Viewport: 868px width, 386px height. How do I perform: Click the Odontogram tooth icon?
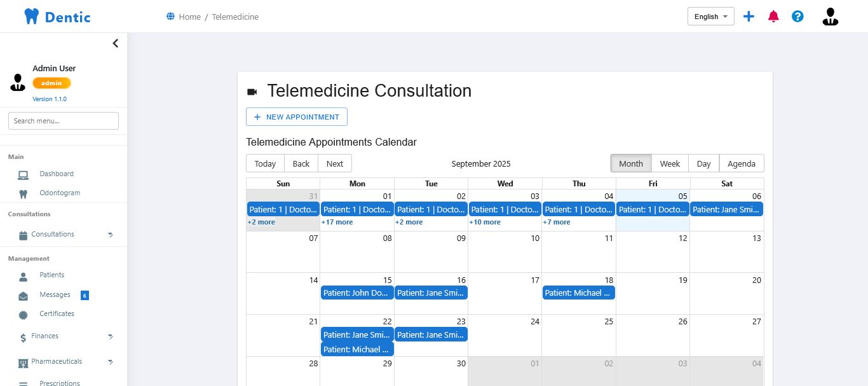(x=24, y=194)
